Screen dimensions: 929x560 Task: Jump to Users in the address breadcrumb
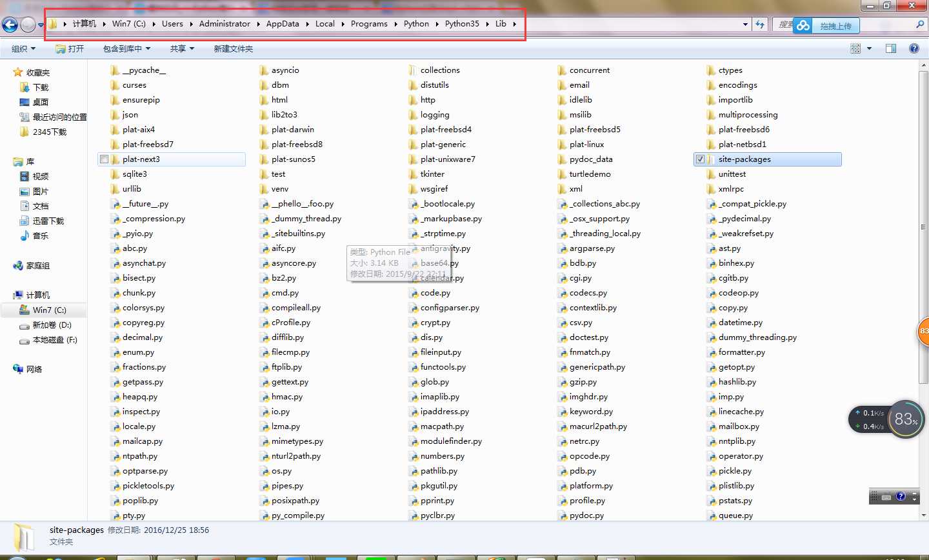pyautogui.click(x=172, y=24)
